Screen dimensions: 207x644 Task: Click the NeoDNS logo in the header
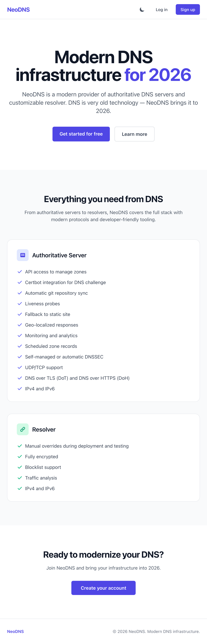click(18, 10)
